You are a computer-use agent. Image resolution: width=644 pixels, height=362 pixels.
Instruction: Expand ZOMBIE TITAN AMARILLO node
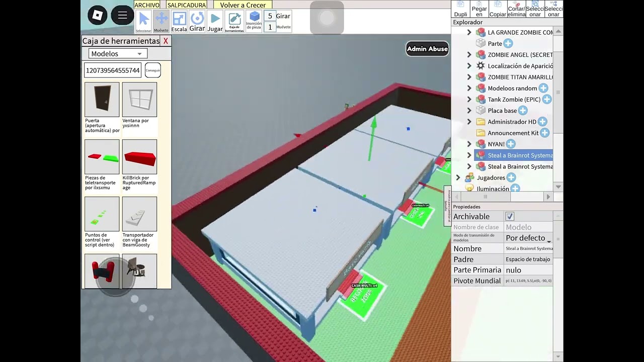click(x=469, y=77)
